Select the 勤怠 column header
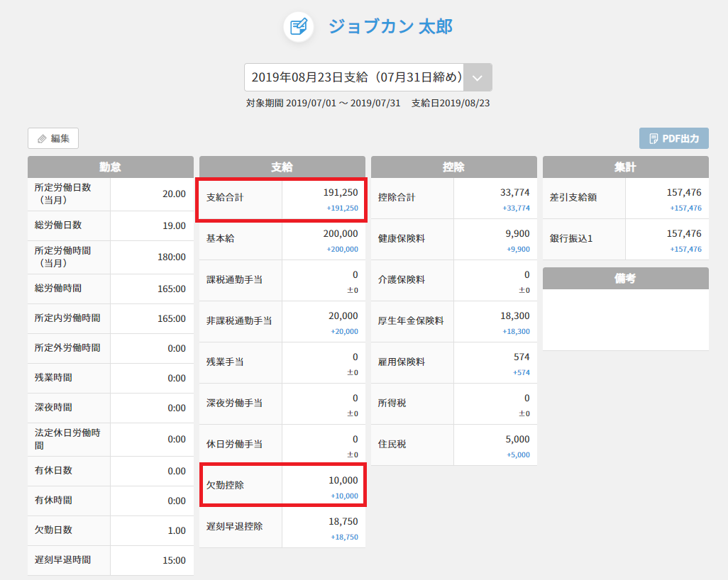 click(110, 167)
